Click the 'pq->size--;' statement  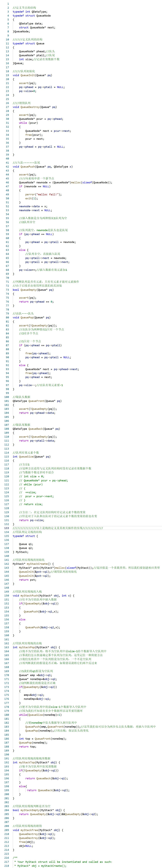[28, 385]
